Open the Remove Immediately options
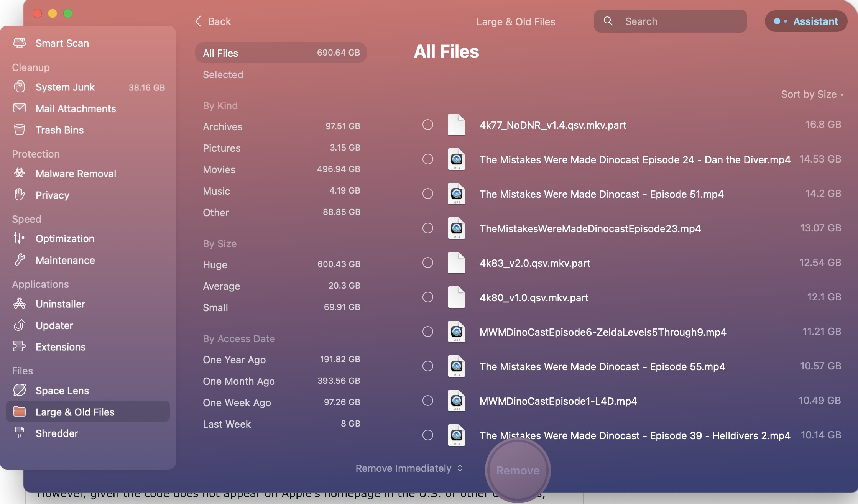This screenshot has height=504, width=858. 409,468
